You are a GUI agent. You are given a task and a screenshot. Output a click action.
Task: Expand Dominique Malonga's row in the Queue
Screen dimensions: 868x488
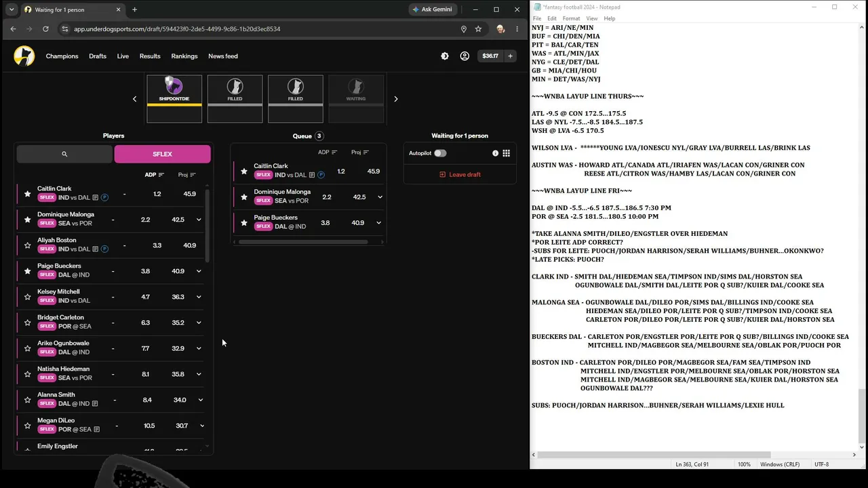[x=380, y=197]
